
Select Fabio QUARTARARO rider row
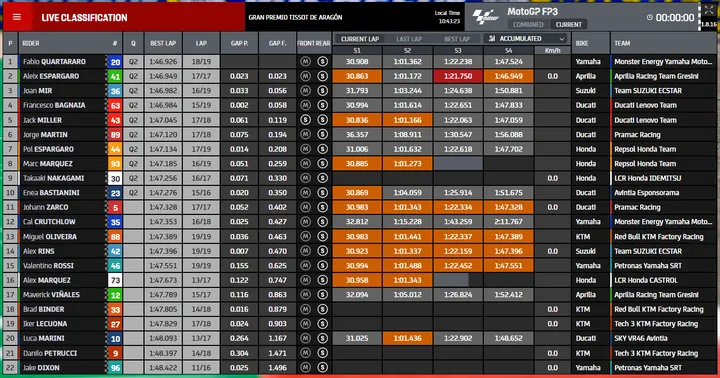click(x=360, y=62)
